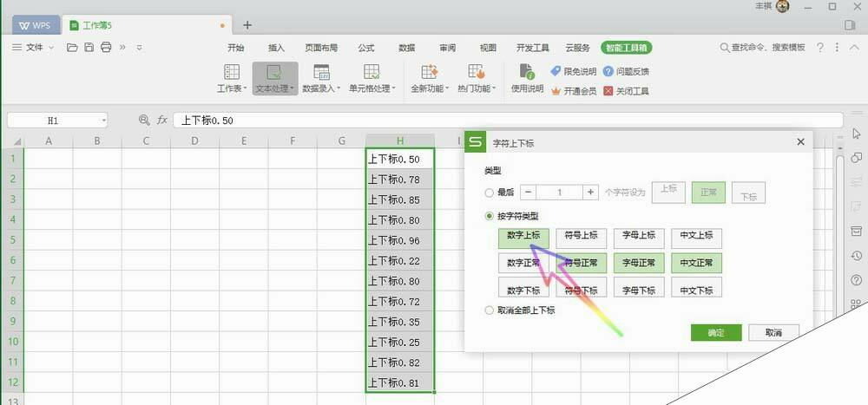Click the print icon in quick toolbar
This screenshot has width=868, height=405.
point(106,48)
